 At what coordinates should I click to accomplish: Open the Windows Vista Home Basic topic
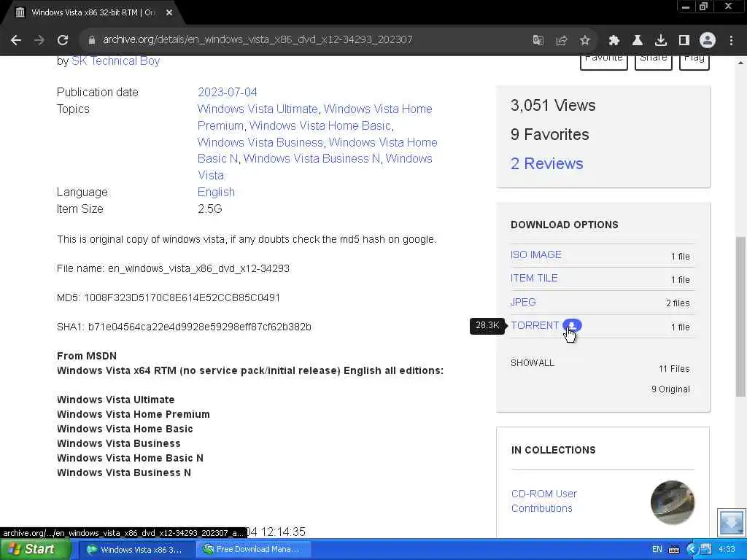320,125
